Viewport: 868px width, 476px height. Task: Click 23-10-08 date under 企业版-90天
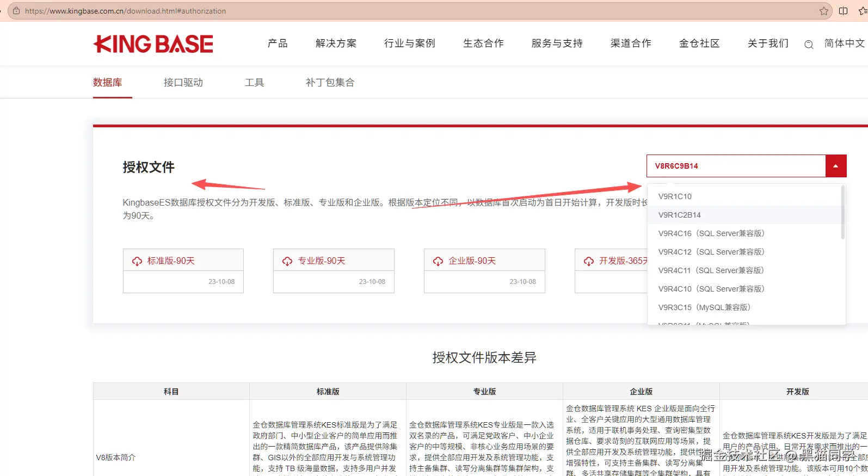523,282
